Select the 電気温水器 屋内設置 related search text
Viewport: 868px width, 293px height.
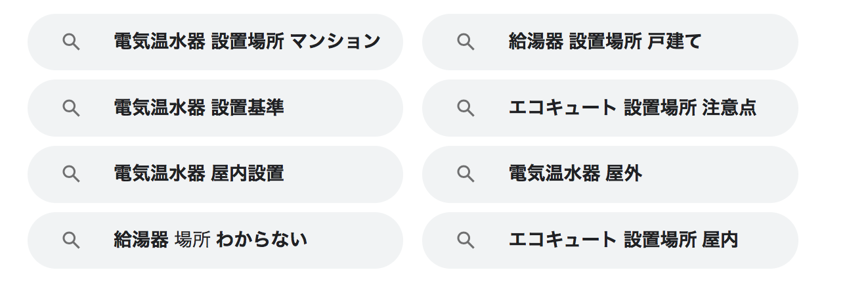tap(199, 174)
